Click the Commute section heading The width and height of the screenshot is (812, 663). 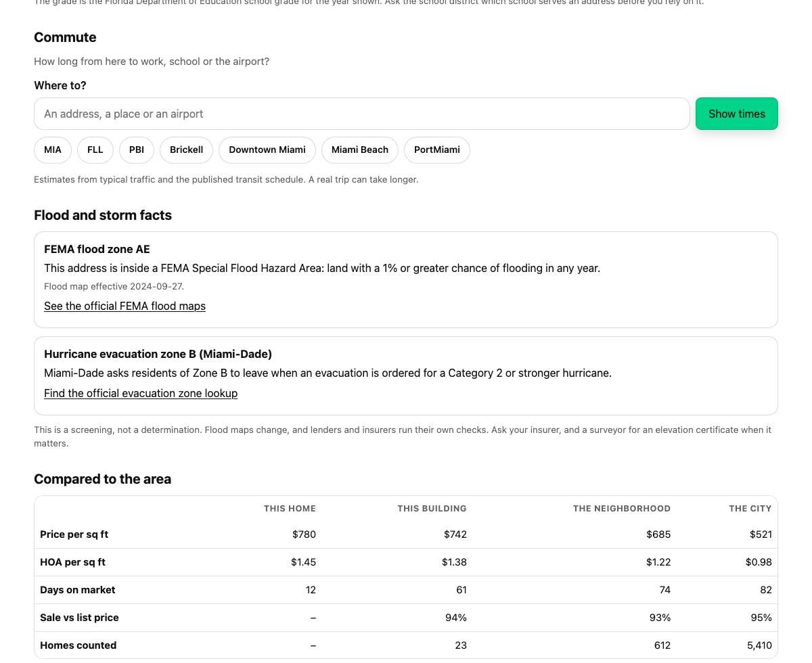click(x=65, y=37)
